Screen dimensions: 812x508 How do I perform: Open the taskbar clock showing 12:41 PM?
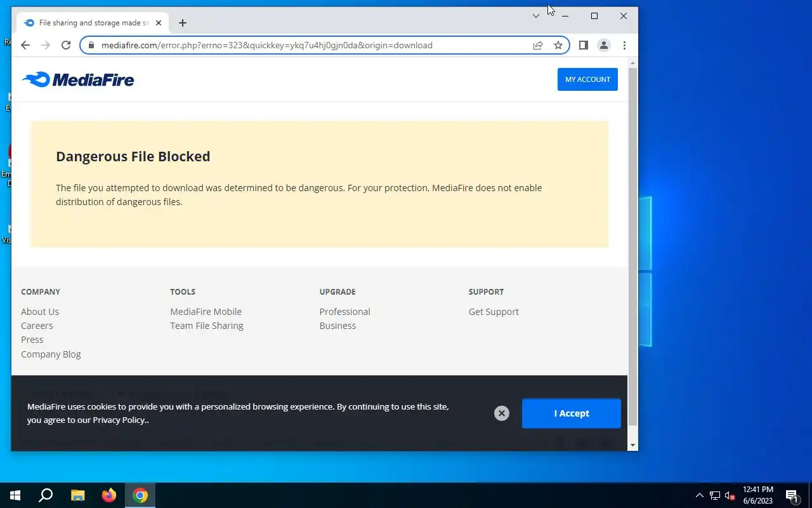[758, 495]
